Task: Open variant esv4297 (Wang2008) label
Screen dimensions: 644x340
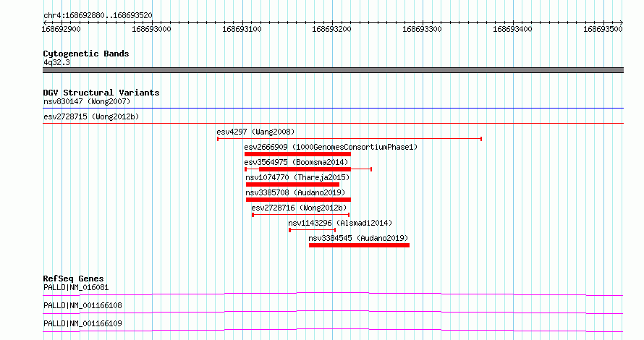Action: (255, 132)
